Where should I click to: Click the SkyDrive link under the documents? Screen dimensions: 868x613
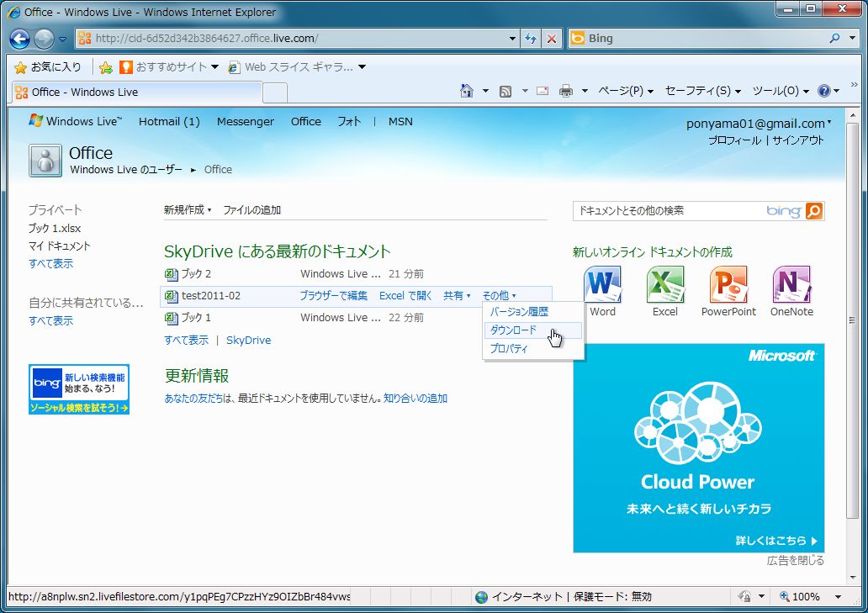tap(249, 341)
